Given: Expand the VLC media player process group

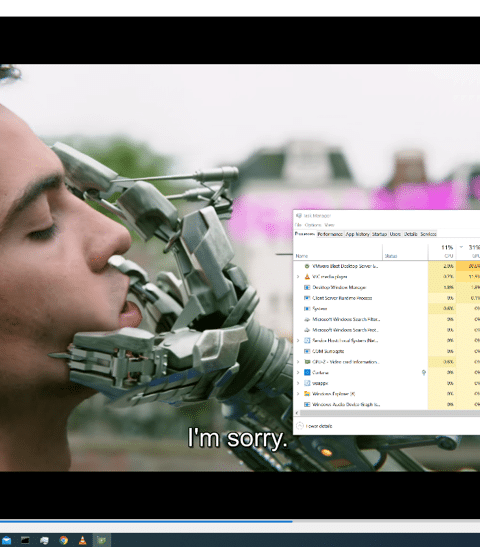Looking at the screenshot, I should [298, 277].
